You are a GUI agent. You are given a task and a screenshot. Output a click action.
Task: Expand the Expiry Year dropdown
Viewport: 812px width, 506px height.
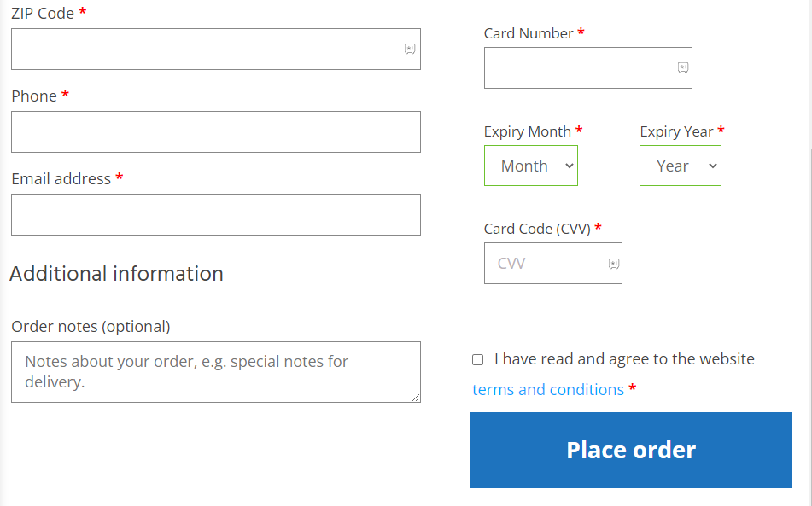coord(680,166)
